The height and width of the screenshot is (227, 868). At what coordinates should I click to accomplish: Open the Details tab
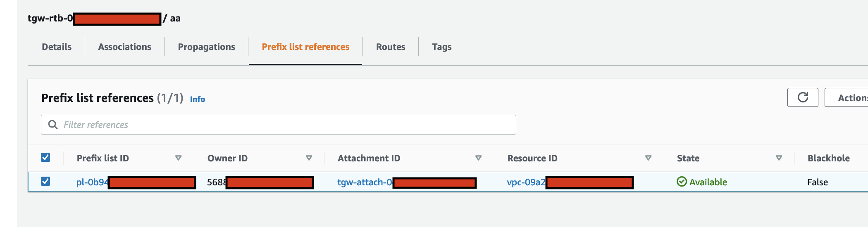[x=57, y=47]
